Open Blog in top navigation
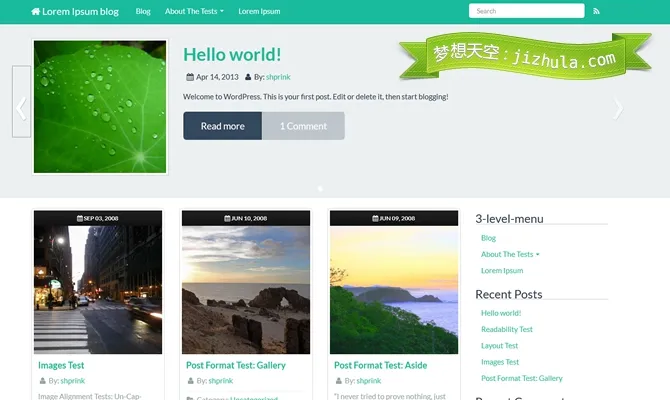670x400 pixels. (x=143, y=12)
